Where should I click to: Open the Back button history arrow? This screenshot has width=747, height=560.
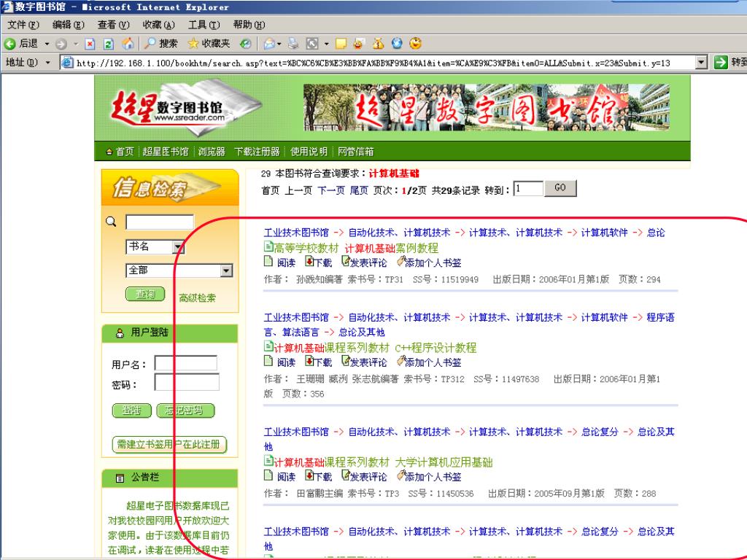coord(47,44)
